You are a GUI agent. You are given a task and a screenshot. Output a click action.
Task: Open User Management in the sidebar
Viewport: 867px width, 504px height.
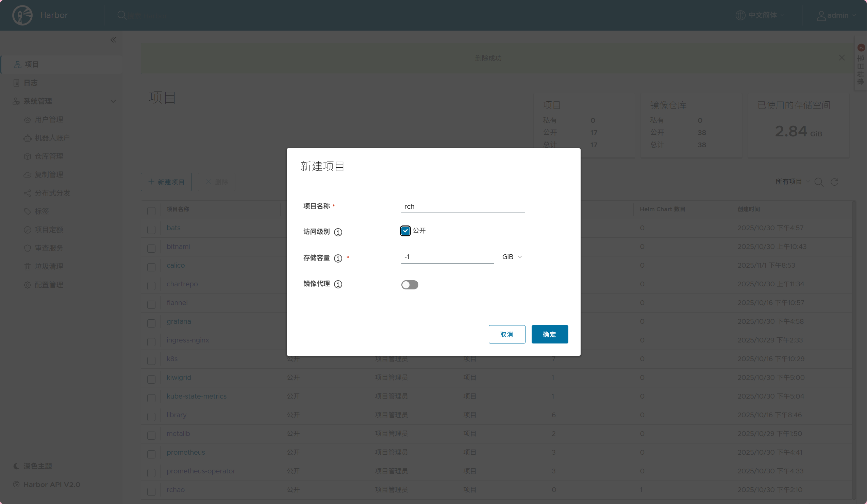49,120
